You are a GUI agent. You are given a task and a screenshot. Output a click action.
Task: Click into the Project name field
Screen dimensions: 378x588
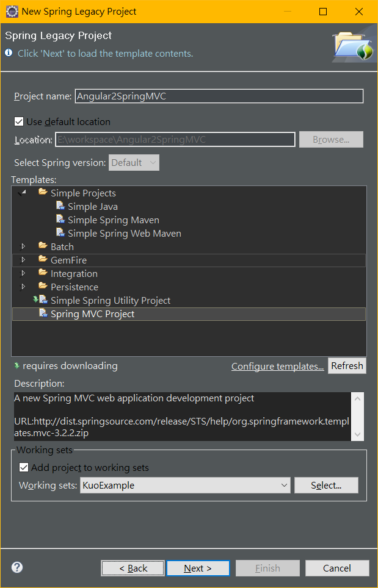[x=219, y=96]
